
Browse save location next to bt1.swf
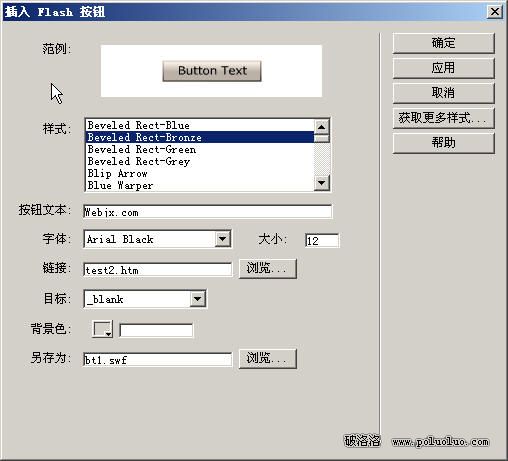[x=268, y=359]
